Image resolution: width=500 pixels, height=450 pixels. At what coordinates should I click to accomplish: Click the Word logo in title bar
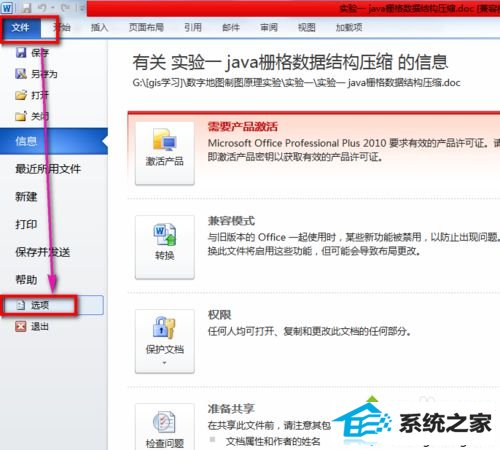(7, 7)
